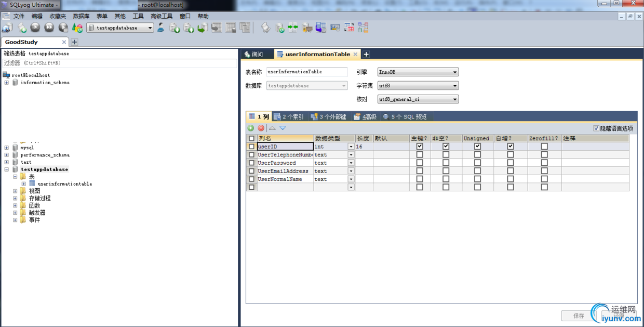Open a new query editor
644x327 pixels.
pos(22,28)
